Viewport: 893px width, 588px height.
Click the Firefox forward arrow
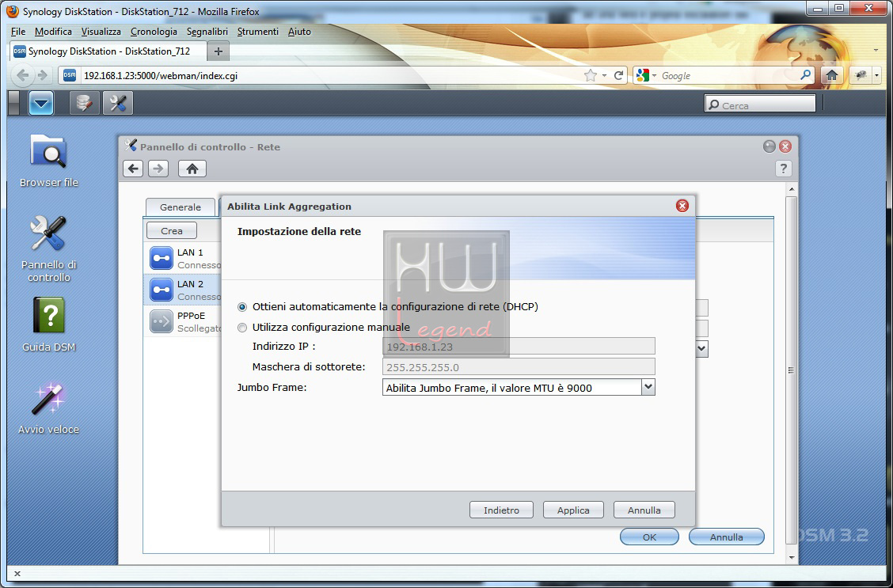42,75
